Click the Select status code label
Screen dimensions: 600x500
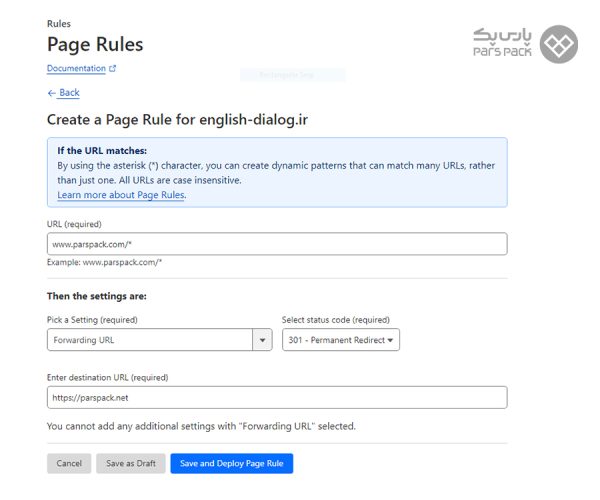(335, 320)
